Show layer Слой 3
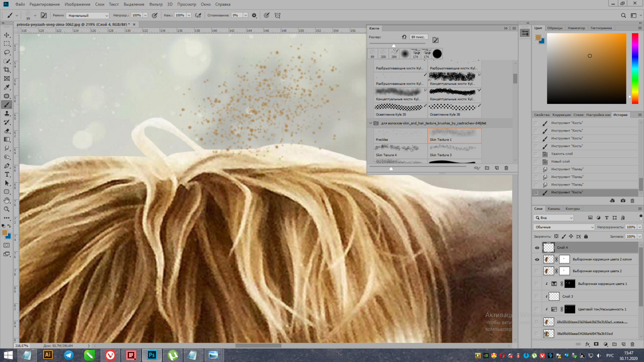Image resolution: width=644 pixels, height=362 pixels. [537, 296]
